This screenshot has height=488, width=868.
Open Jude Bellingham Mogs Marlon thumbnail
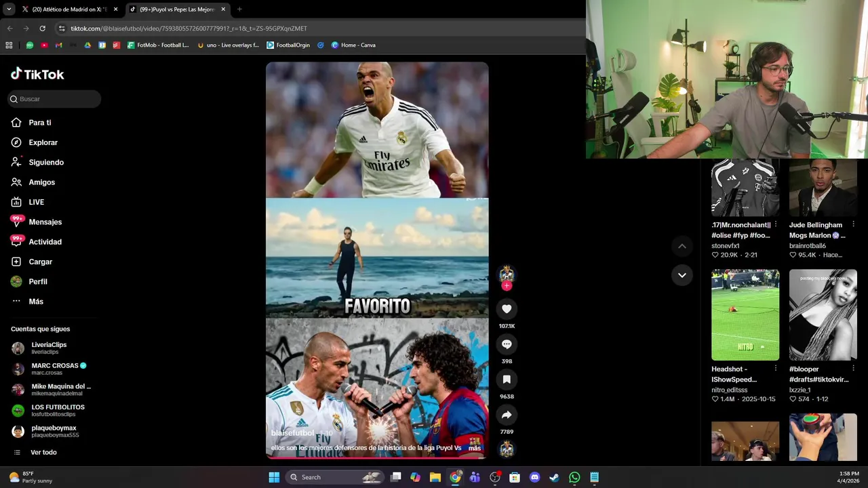pyautogui.click(x=823, y=188)
